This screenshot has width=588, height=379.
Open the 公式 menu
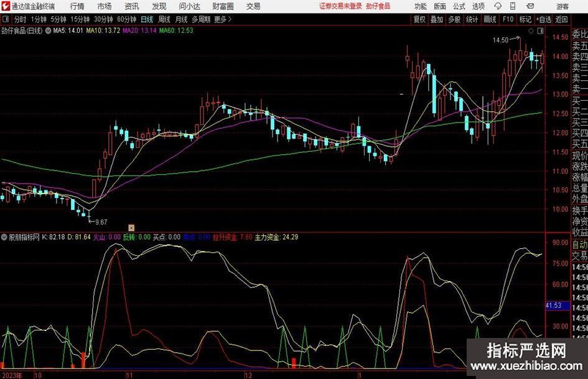tap(459, 6)
